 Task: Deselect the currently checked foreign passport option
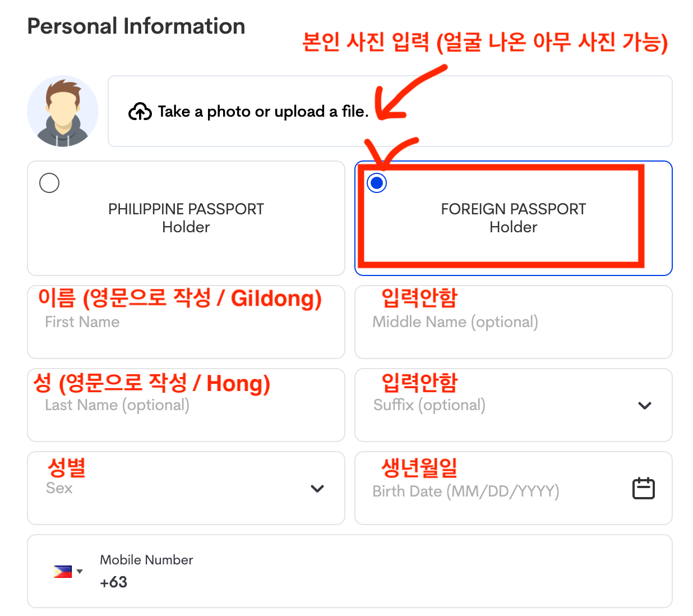(377, 182)
